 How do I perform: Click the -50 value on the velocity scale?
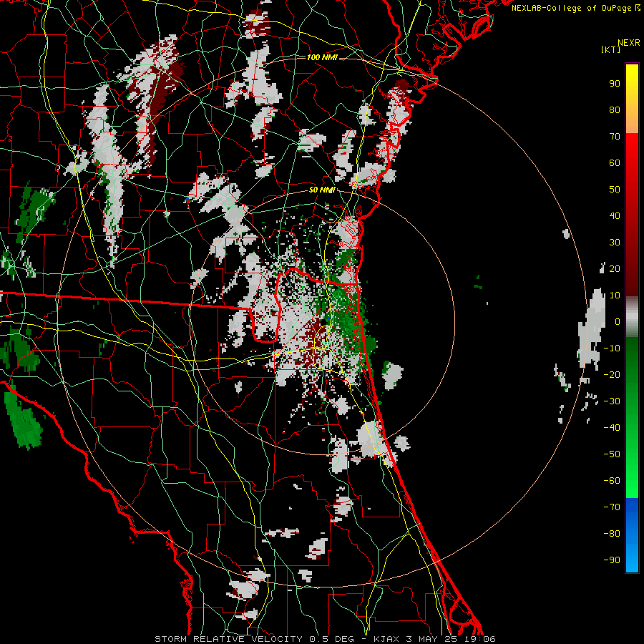[x=612, y=454]
